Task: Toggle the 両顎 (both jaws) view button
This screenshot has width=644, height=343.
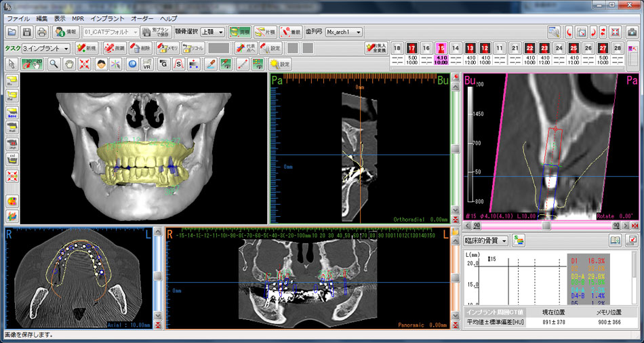Action: 240,32
